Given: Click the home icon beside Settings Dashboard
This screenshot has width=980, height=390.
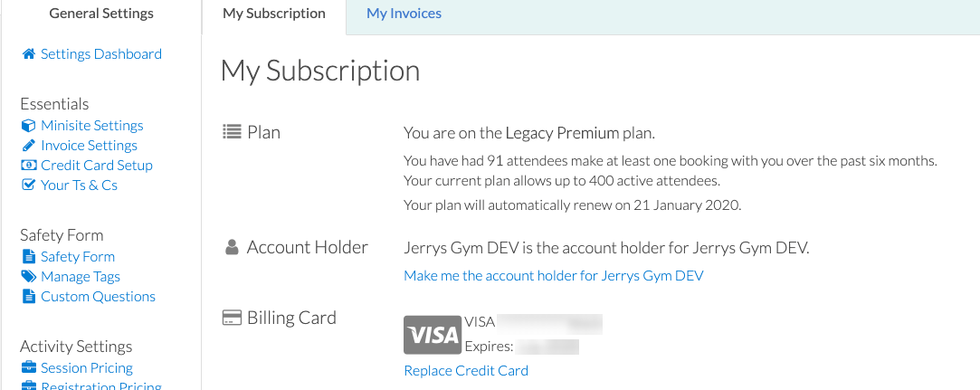Looking at the screenshot, I should point(28,54).
